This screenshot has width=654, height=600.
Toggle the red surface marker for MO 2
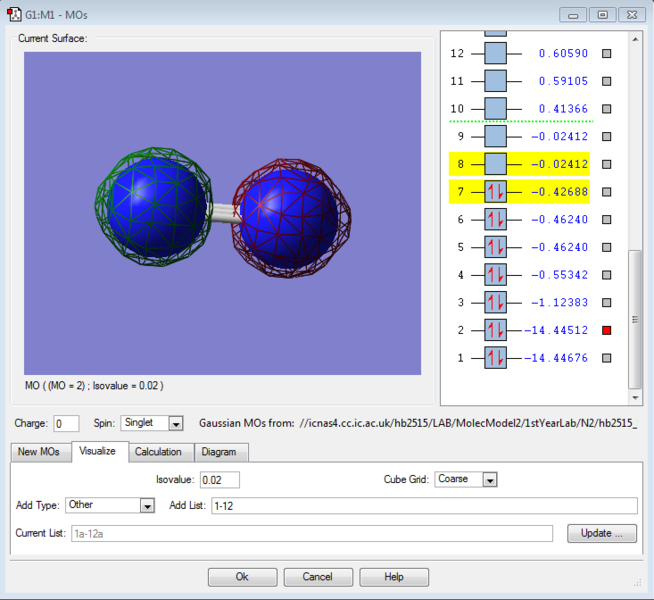pos(606,330)
